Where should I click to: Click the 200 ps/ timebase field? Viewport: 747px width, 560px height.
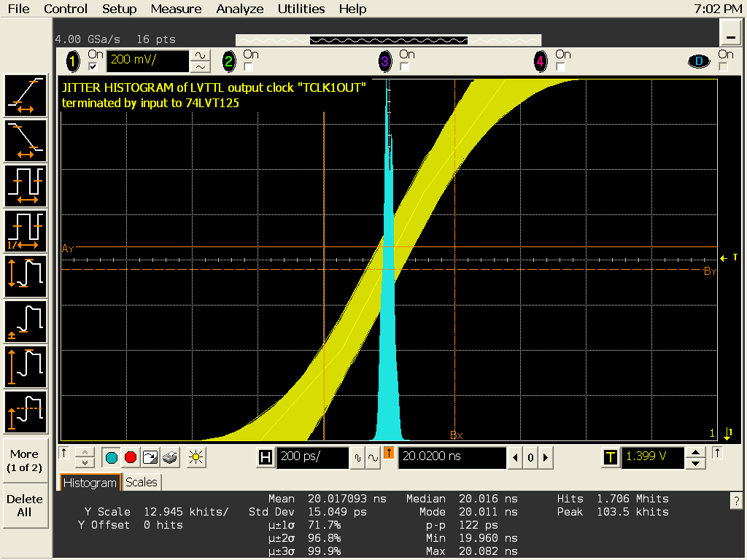(x=313, y=458)
